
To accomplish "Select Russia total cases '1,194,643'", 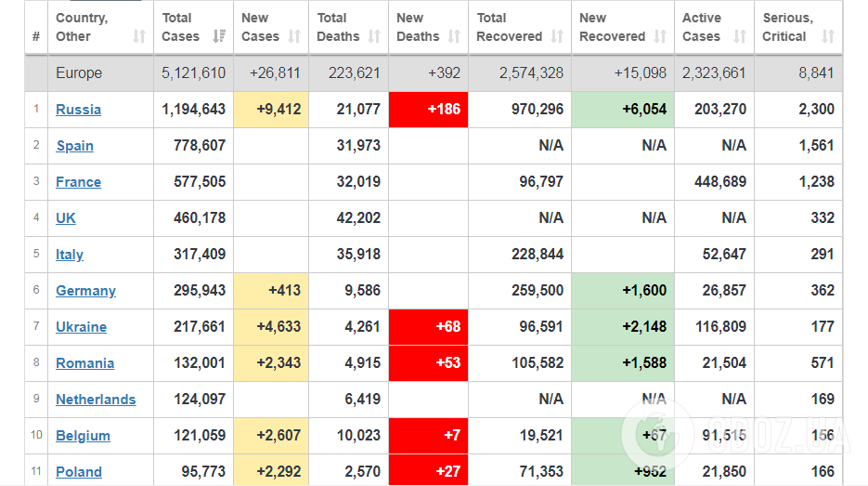I will click(194, 110).
